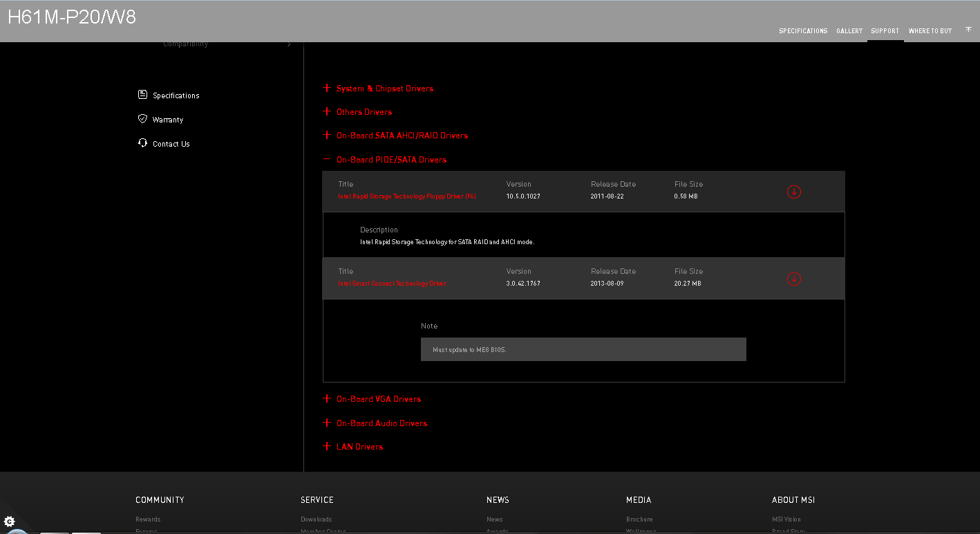The image size is (980, 534).
Task: Open Intel Rapid Storage Technology Floppy Driver link
Action: point(407,196)
